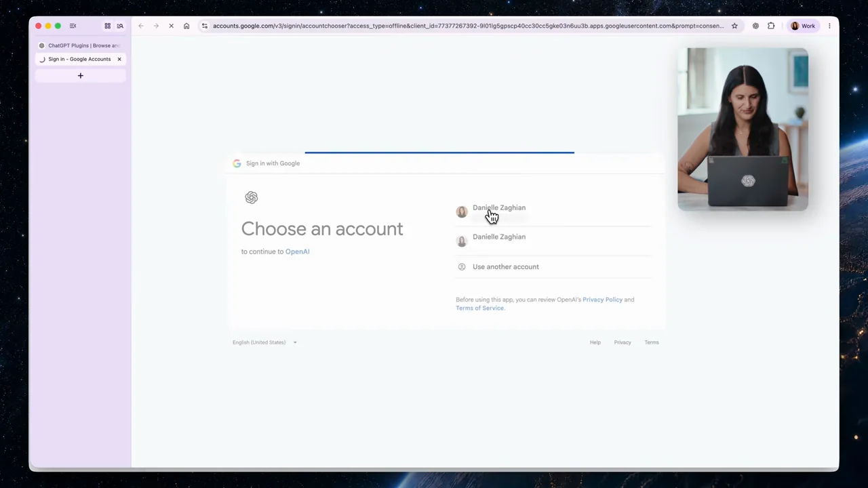Open the Terms of Service link
This screenshot has height=488, width=868.
[x=479, y=308]
